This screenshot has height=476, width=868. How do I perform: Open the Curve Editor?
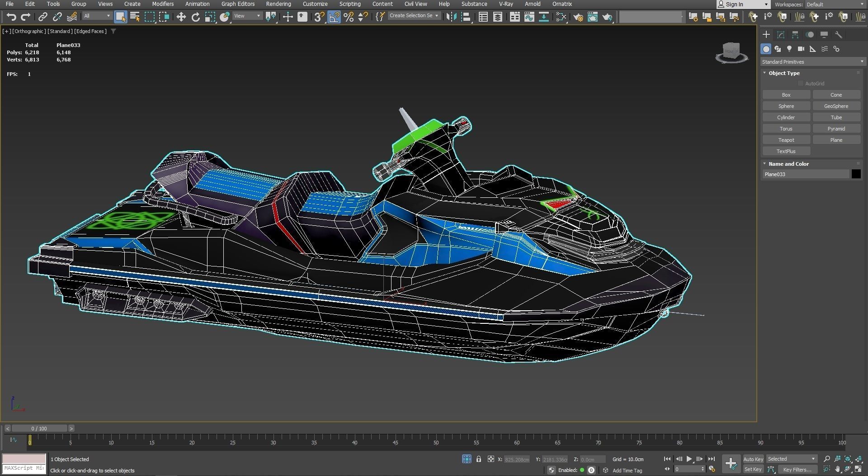point(529,17)
